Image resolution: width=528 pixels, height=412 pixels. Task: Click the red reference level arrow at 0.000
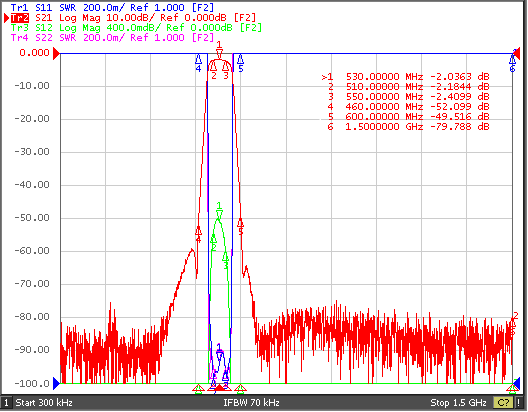[57, 53]
